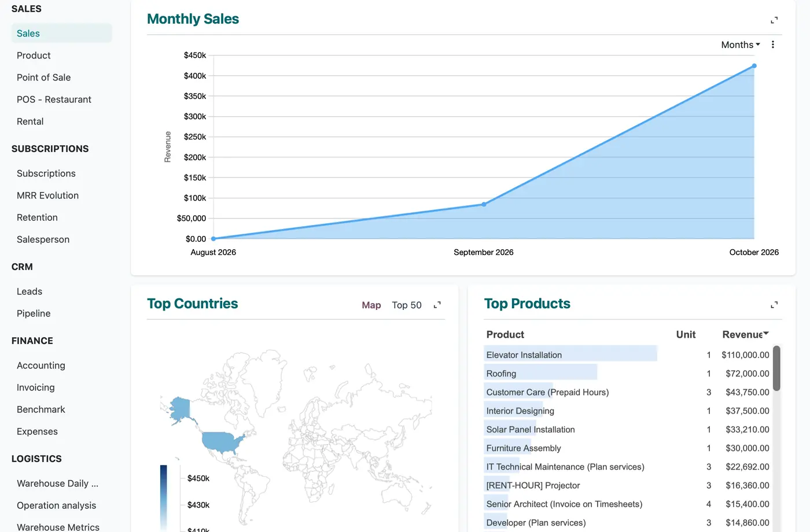Click the $110,000.00 revenue value
810x532 pixels.
745,354
